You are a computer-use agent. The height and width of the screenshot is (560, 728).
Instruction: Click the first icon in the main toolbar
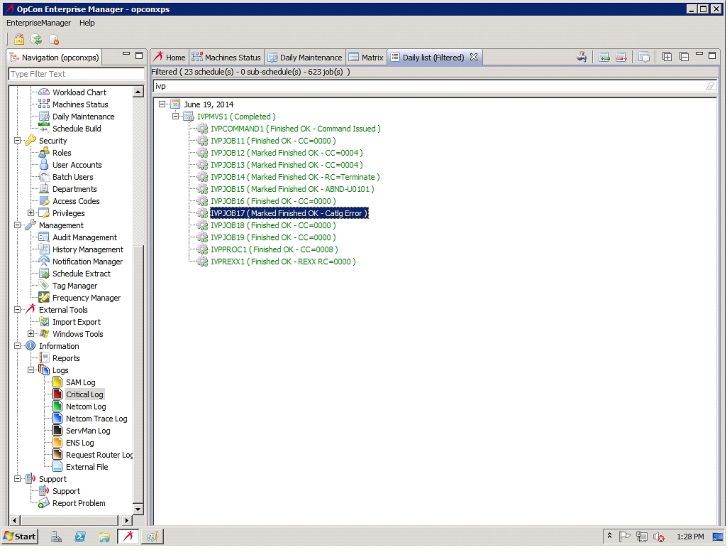coord(19,40)
